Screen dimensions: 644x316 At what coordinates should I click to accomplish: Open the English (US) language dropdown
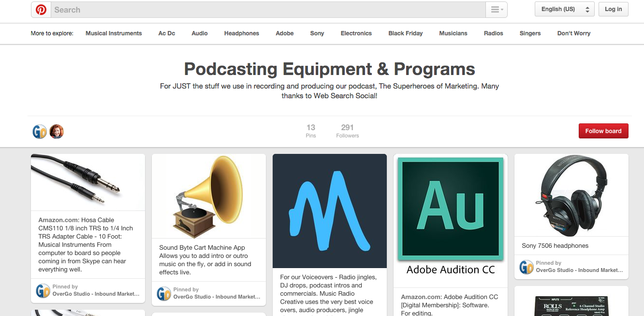(x=564, y=9)
